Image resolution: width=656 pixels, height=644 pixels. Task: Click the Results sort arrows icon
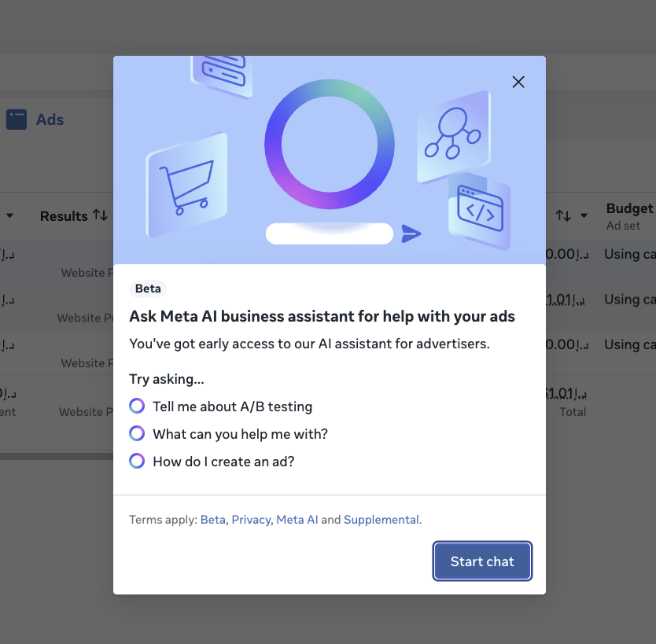(x=100, y=215)
